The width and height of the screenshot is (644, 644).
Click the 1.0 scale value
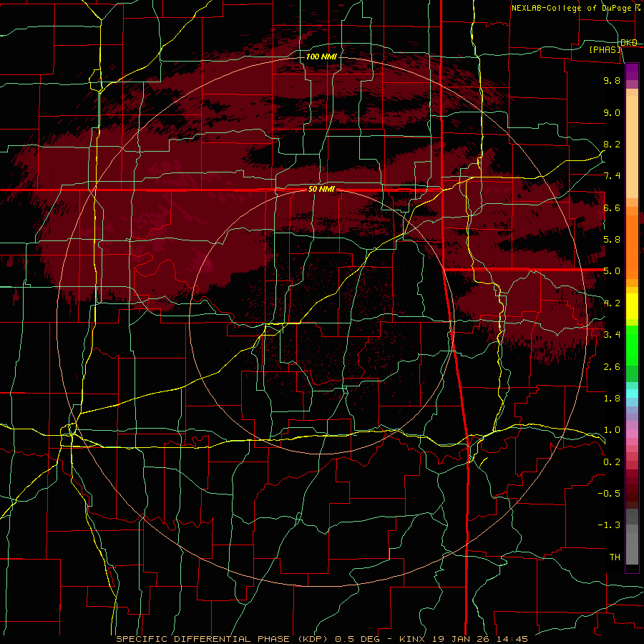coord(612,430)
